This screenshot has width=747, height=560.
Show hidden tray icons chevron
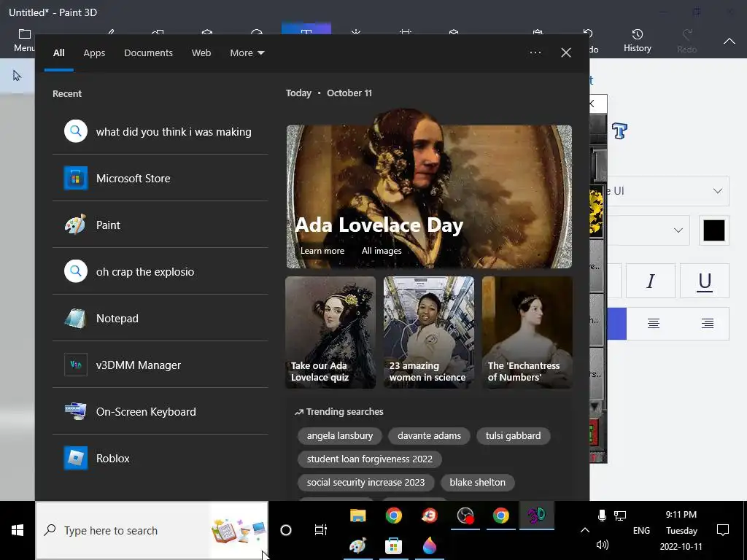(584, 530)
